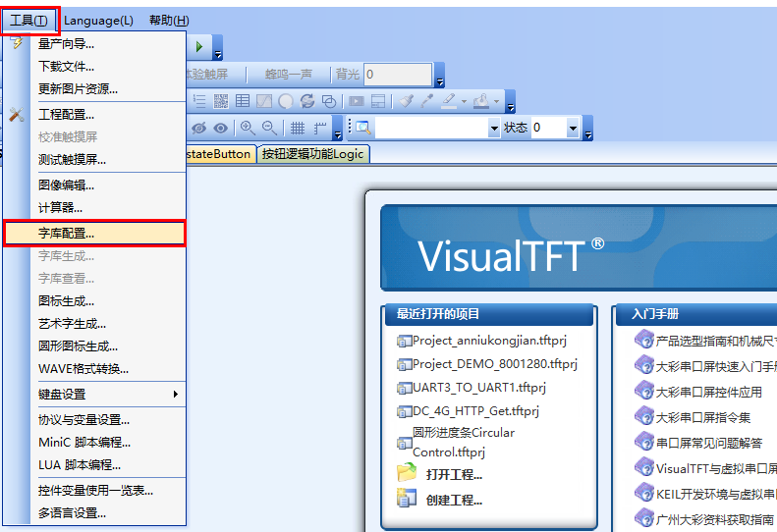
Task: Click the rotating arrows refresh icon
Action: 307,101
